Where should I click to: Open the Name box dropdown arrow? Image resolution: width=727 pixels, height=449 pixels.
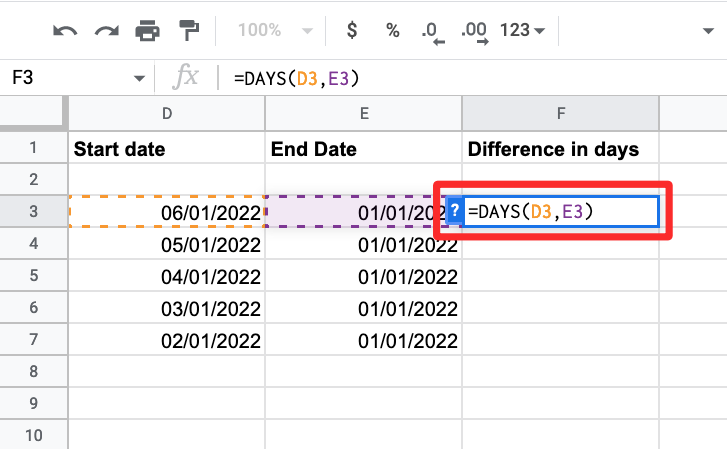click(x=138, y=79)
